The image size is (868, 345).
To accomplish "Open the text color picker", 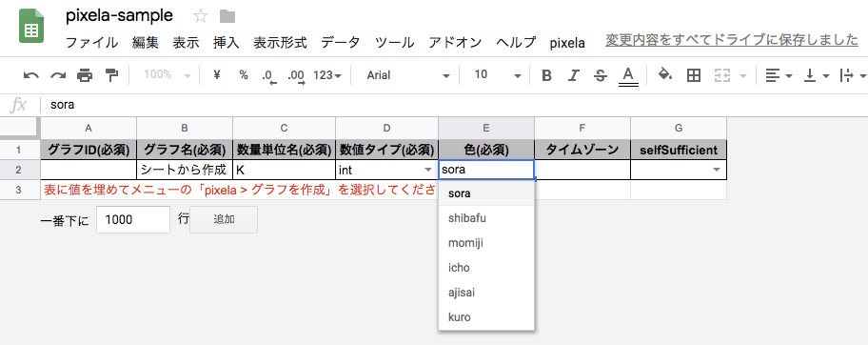I will point(627,76).
